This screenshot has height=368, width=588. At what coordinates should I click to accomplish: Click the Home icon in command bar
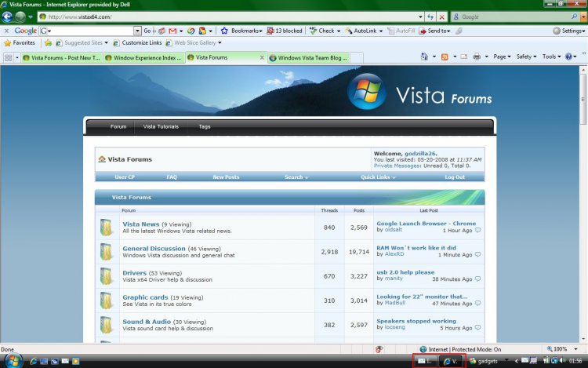coord(424,56)
